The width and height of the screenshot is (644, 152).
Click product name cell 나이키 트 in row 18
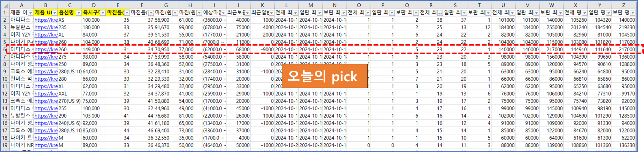21,138
